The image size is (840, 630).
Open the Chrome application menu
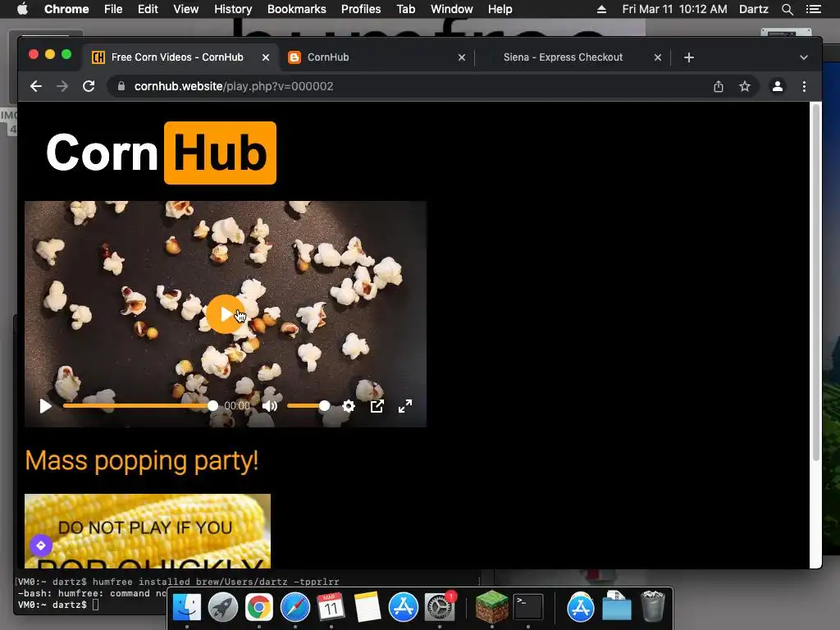click(66, 9)
